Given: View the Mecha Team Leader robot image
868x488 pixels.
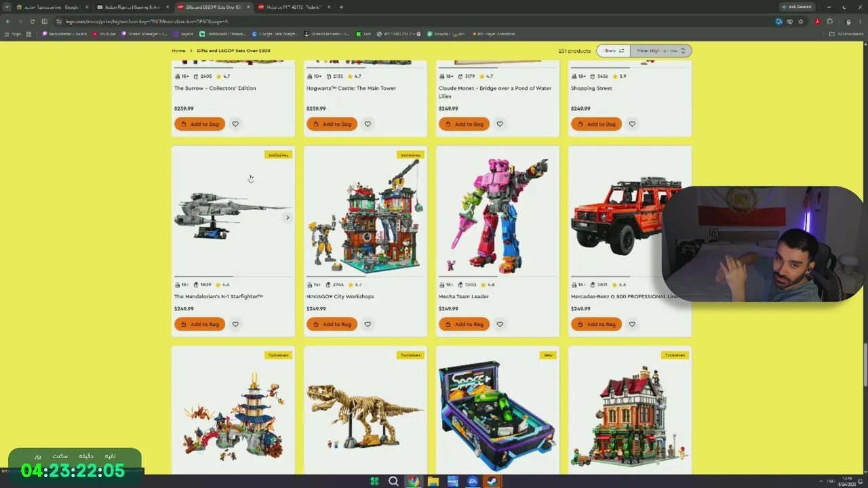Looking at the screenshot, I should coord(498,216).
